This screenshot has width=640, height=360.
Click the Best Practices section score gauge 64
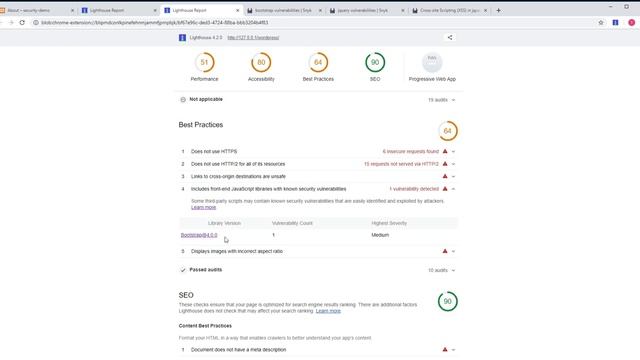coord(448,131)
